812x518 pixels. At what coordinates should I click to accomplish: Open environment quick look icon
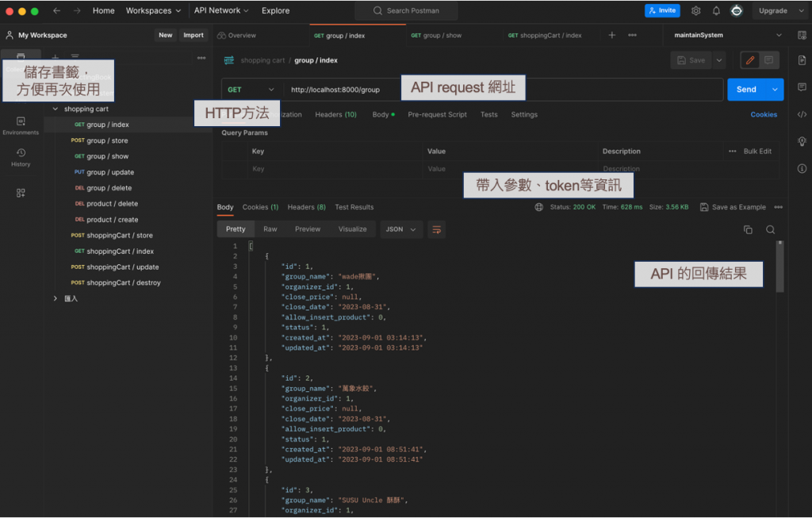(802, 35)
